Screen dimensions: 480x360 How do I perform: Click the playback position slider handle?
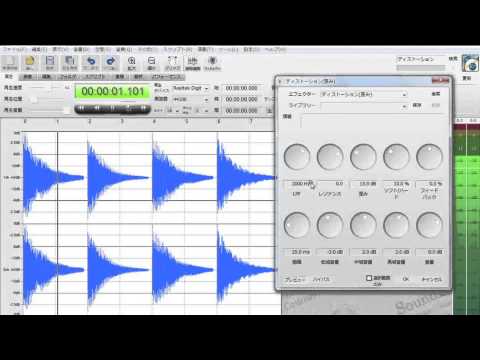[33, 99]
